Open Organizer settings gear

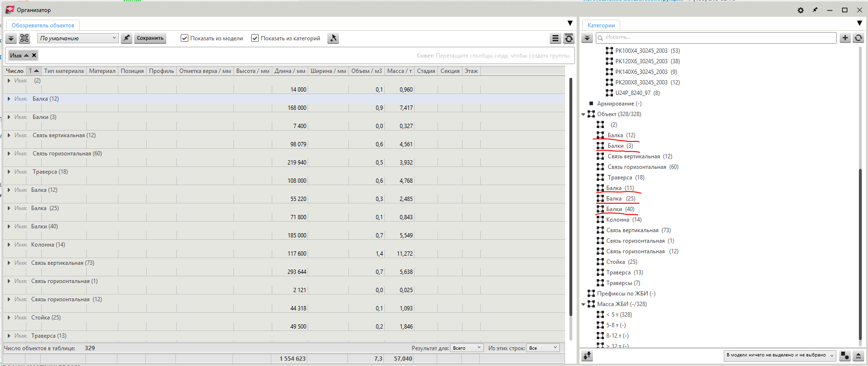pos(800,10)
